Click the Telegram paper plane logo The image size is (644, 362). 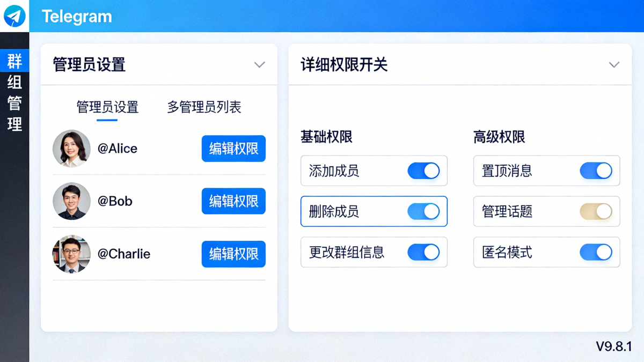15,16
